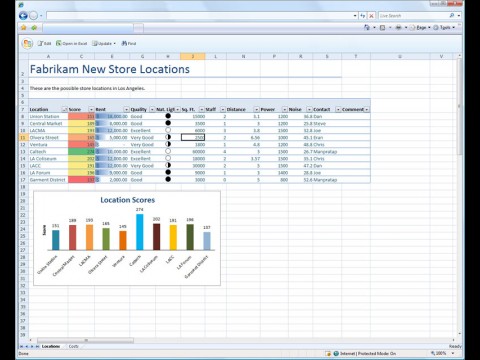Click in the browser address bar
The image size is (480, 360).
(x=199, y=16)
